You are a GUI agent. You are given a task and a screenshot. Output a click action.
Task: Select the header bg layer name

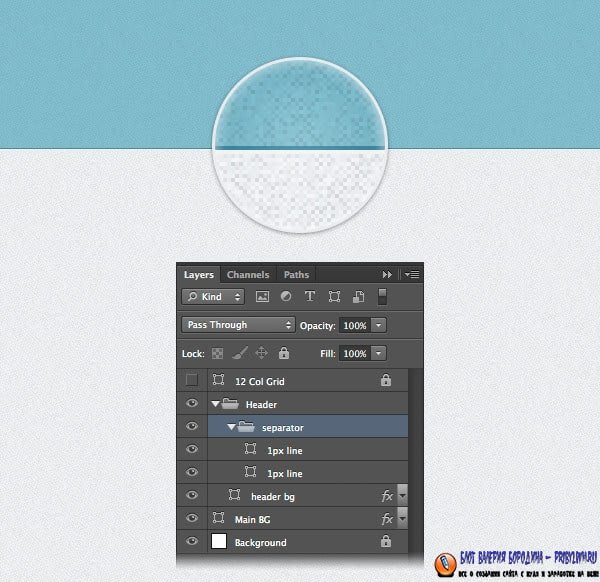tap(273, 497)
